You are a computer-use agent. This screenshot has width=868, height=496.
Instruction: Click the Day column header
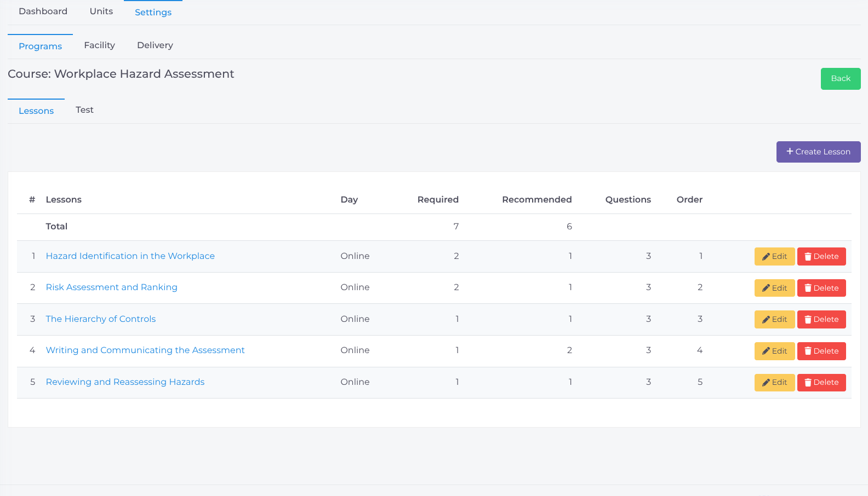pos(349,200)
